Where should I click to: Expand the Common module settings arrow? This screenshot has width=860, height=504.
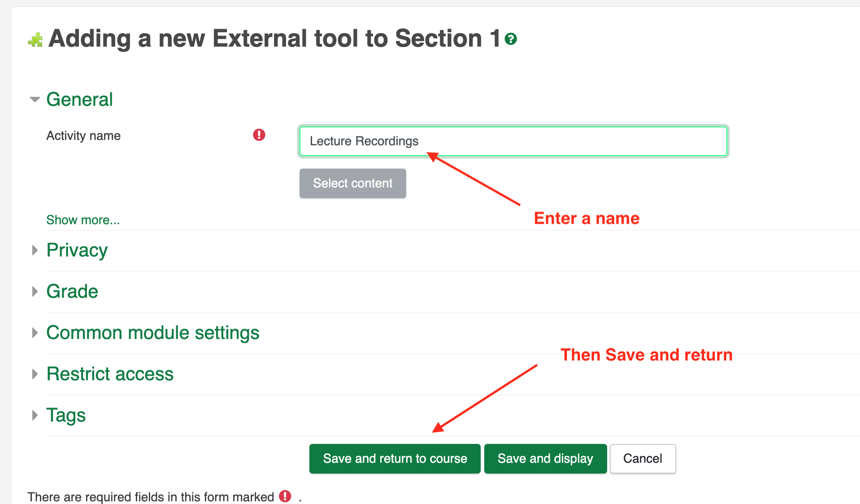click(x=35, y=333)
